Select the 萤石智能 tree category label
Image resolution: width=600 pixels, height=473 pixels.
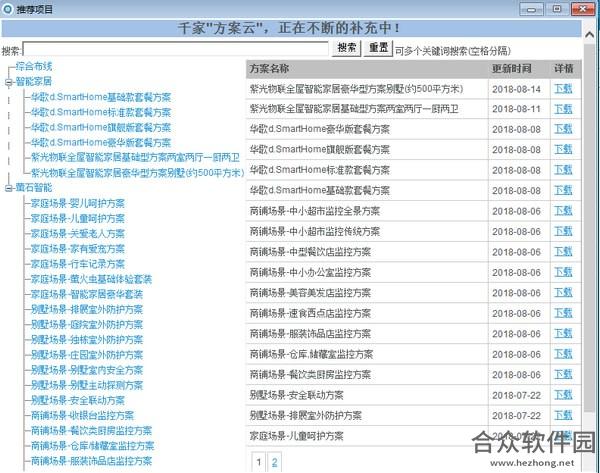point(34,188)
